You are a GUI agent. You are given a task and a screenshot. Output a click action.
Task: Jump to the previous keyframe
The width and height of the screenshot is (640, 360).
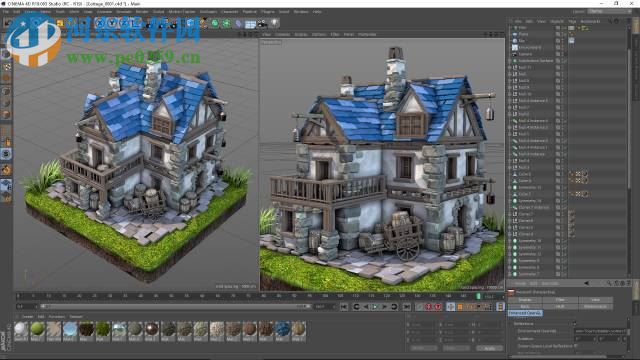point(356,307)
